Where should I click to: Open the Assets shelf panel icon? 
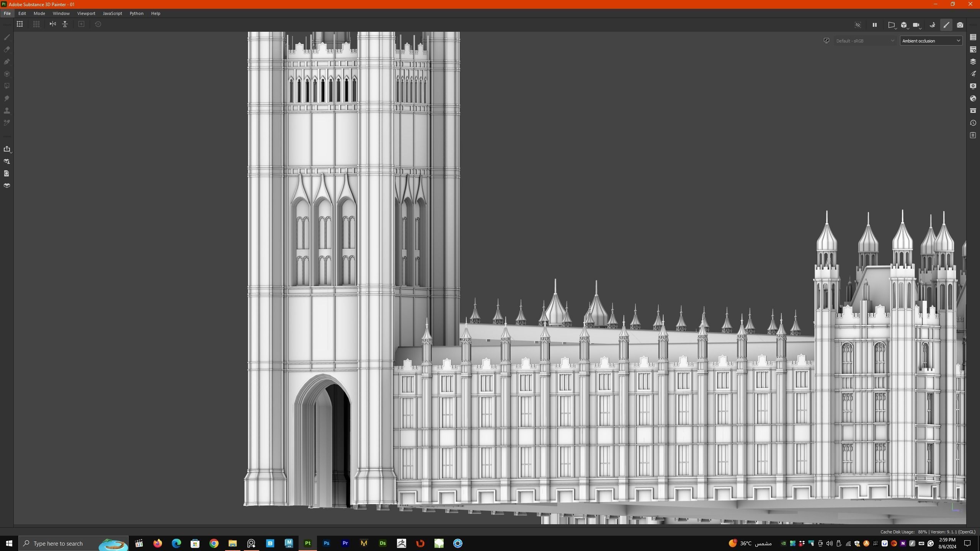coord(973,111)
